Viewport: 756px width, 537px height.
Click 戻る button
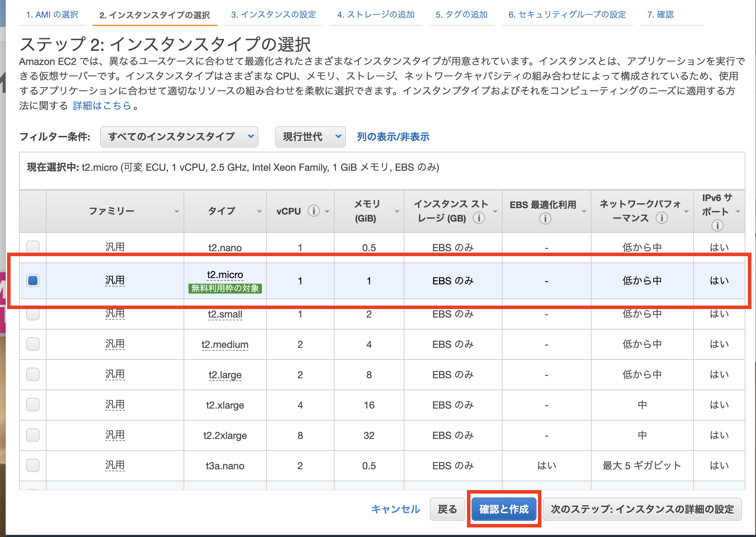[x=448, y=509]
